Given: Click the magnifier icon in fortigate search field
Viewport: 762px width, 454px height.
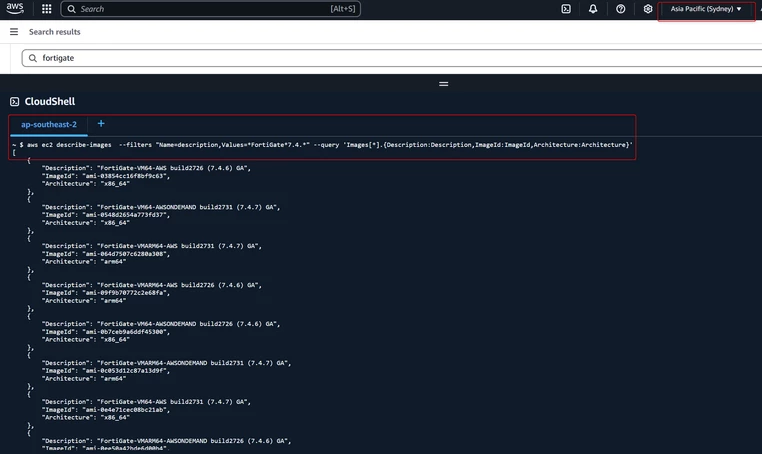Looking at the screenshot, I should [x=33, y=58].
